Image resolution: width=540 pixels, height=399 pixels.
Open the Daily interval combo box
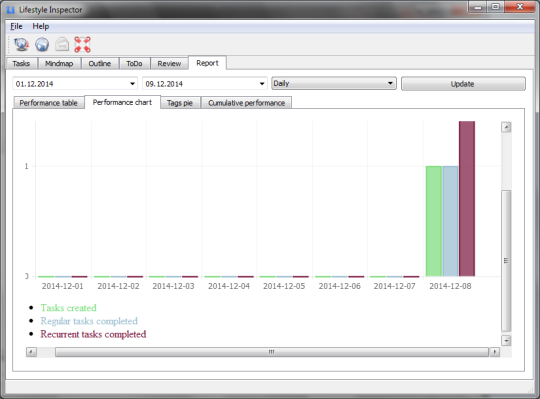[x=334, y=83]
